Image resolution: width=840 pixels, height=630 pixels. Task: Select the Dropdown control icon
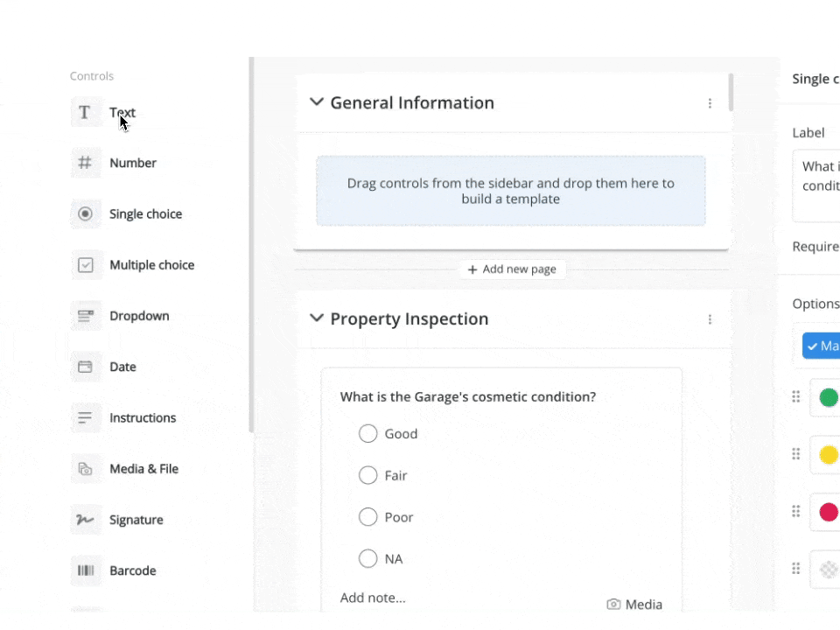tap(85, 316)
